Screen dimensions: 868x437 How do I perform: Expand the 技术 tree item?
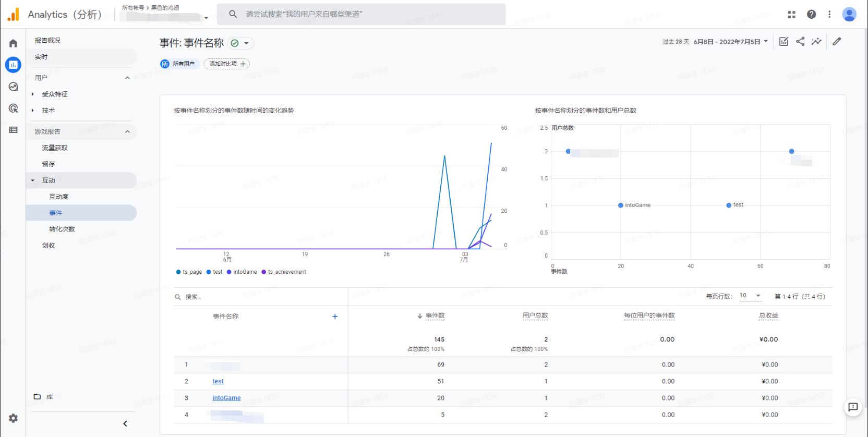click(x=33, y=111)
